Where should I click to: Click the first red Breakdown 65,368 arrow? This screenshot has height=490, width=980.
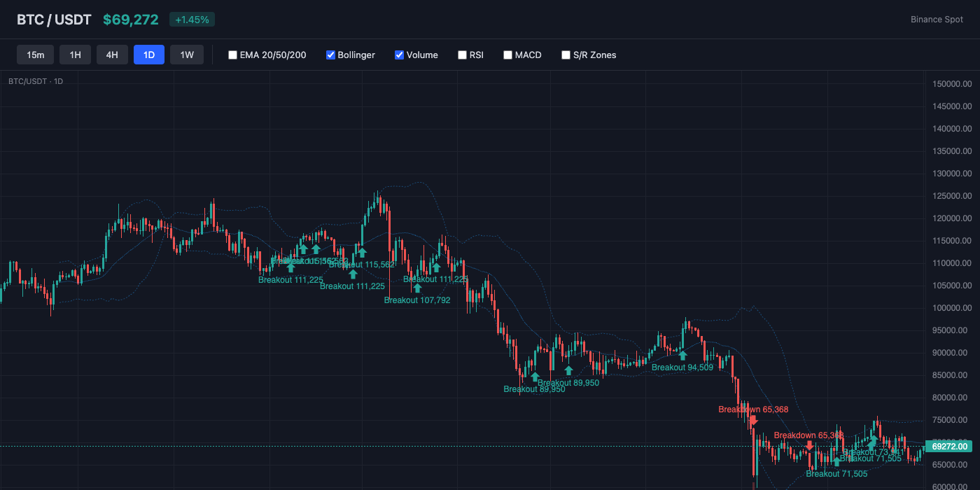pyautogui.click(x=754, y=421)
